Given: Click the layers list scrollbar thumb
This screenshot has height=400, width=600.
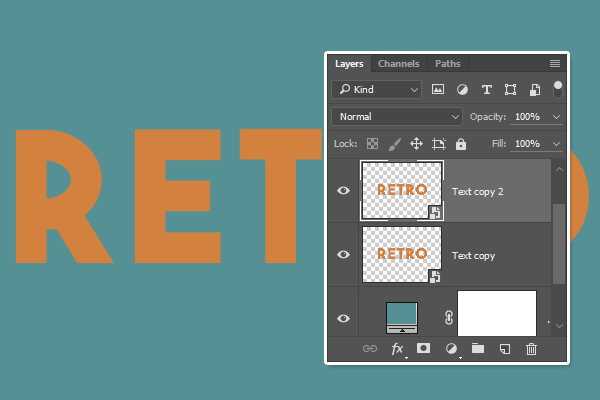Looking at the screenshot, I should (x=559, y=244).
